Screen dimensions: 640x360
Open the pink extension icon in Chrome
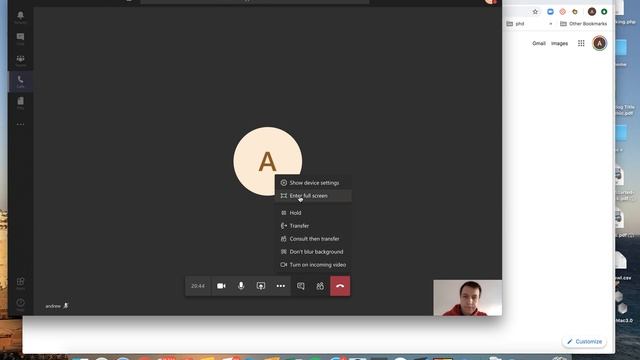562,11
